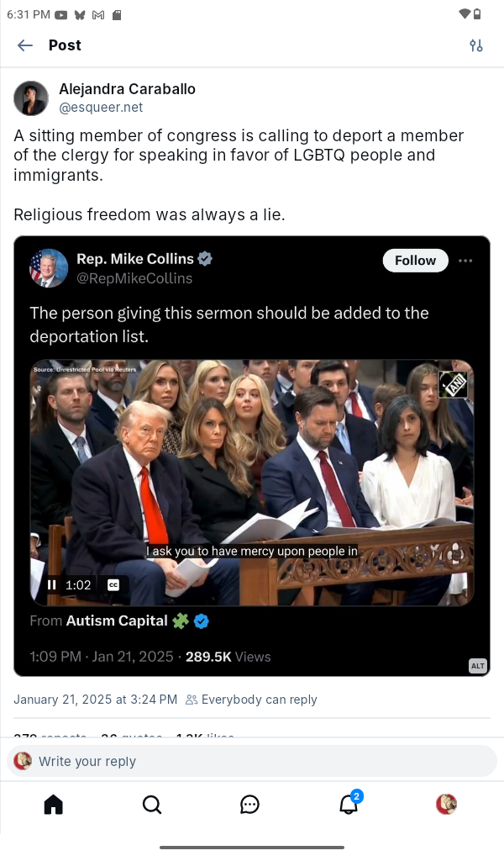504x861 pixels.
Task: Tap the pause icon on video
Action: pyautogui.click(x=51, y=585)
